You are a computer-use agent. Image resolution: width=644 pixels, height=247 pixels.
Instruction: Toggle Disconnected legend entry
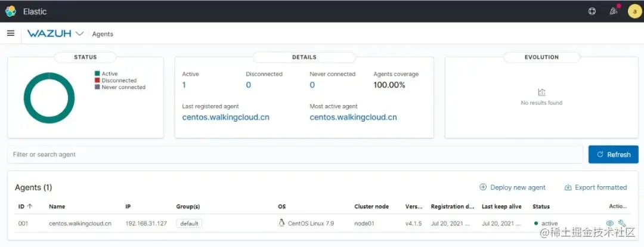click(x=116, y=81)
